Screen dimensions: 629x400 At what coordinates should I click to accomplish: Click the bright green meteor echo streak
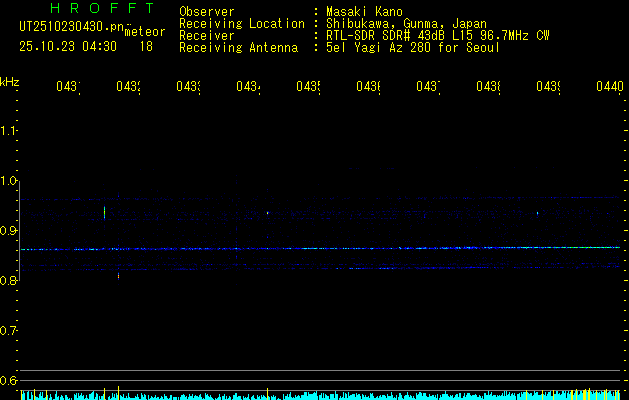click(105, 212)
